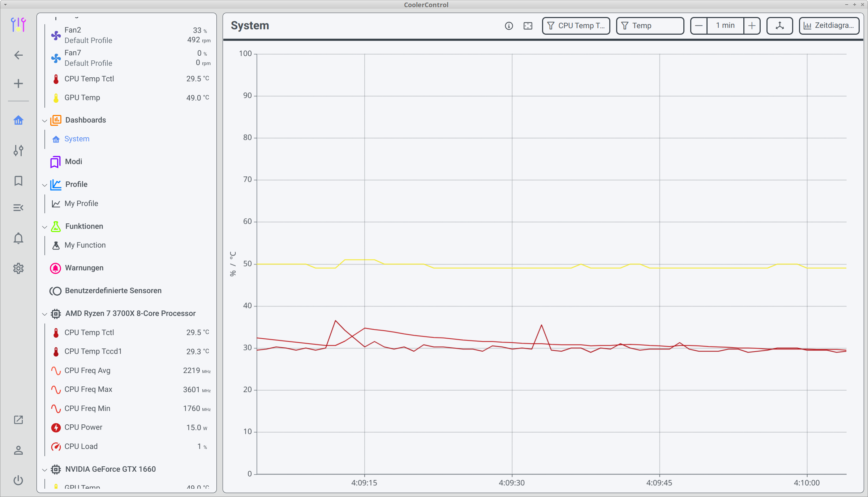
Task: Open the CPU Temp T... filter dropdown
Action: (x=576, y=26)
